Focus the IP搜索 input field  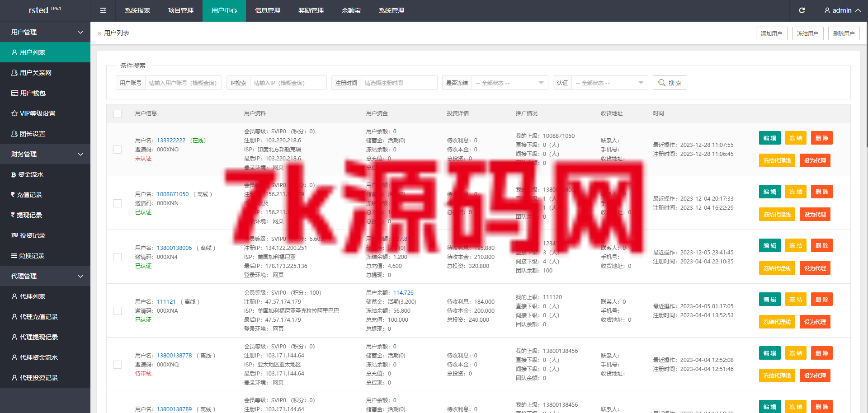click(288, 83)
